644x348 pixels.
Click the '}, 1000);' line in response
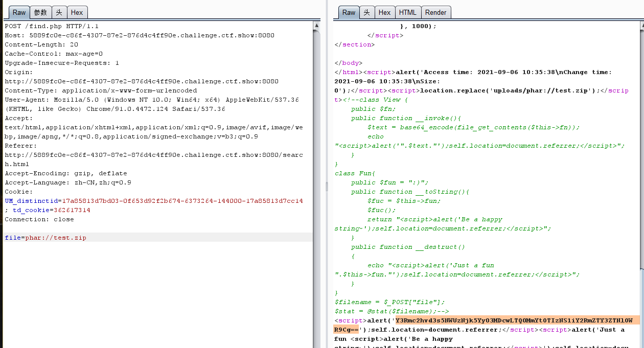click(418, 26)
